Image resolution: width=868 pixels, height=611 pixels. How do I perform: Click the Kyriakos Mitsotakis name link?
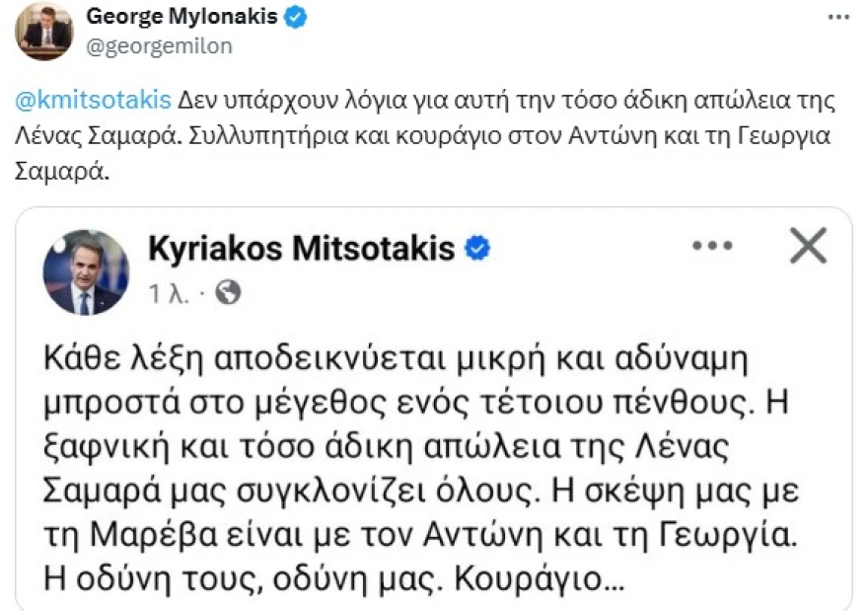click(301, 249)
